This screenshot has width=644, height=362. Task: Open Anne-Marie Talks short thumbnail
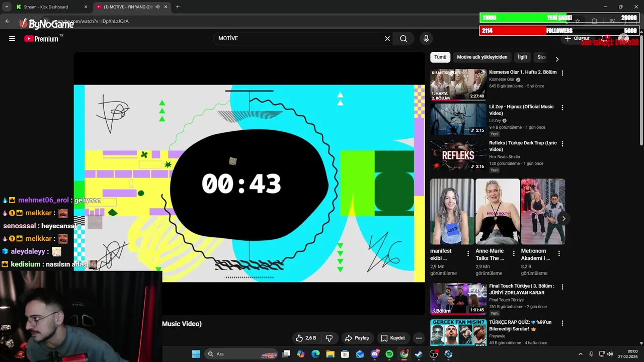(x=497, y=212)
